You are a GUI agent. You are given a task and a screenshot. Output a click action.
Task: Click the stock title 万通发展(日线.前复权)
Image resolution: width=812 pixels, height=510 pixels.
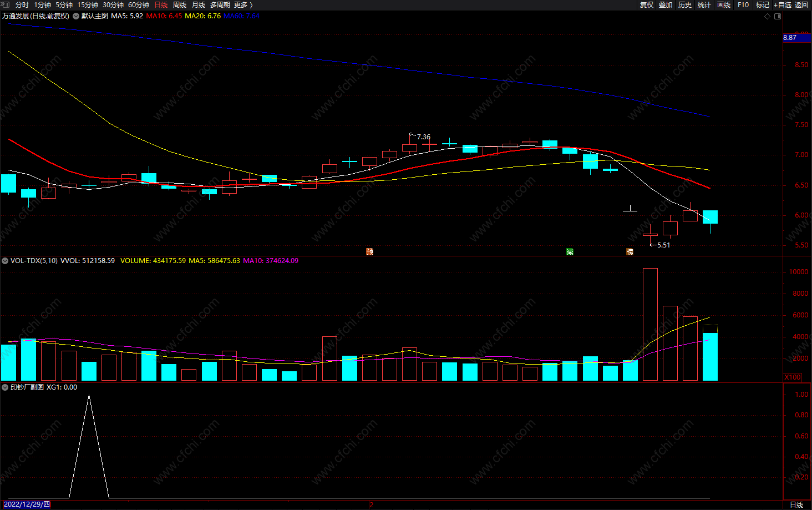pos(36,16)
